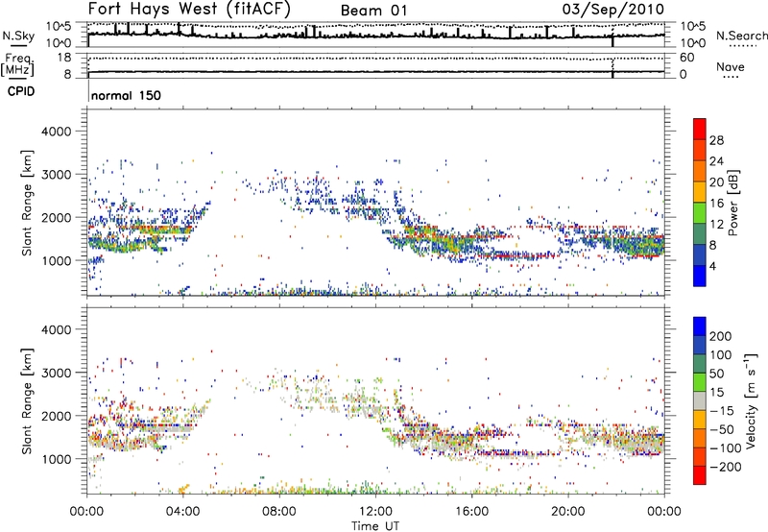Viewport: 768px width, 532px height.
Task: Click the '20:00' time tick label
Action: (567, 512)
